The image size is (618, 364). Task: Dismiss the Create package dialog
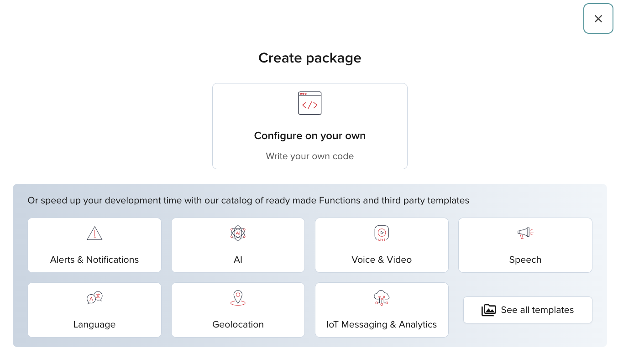click(598, 19)
